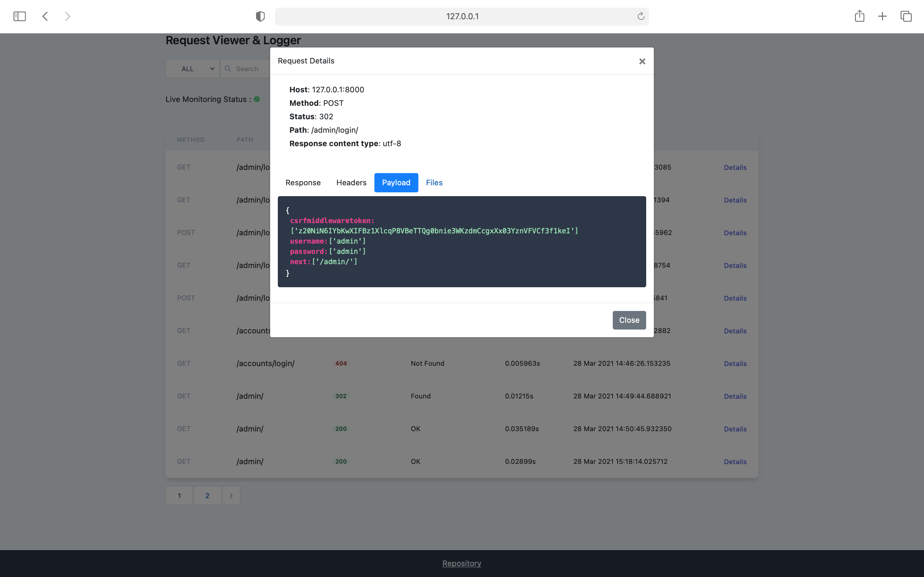The height and width of the screenshot is (577, 924).
Task: Select the Payload tab
Action: tap(396, 183)
